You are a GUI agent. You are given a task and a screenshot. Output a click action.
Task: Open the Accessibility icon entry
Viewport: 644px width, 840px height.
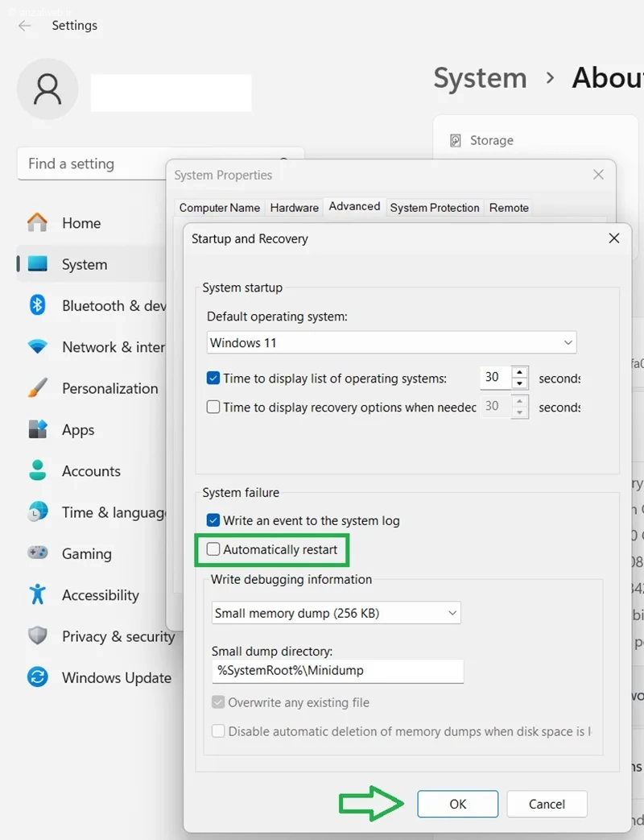[x=37, y=594]
